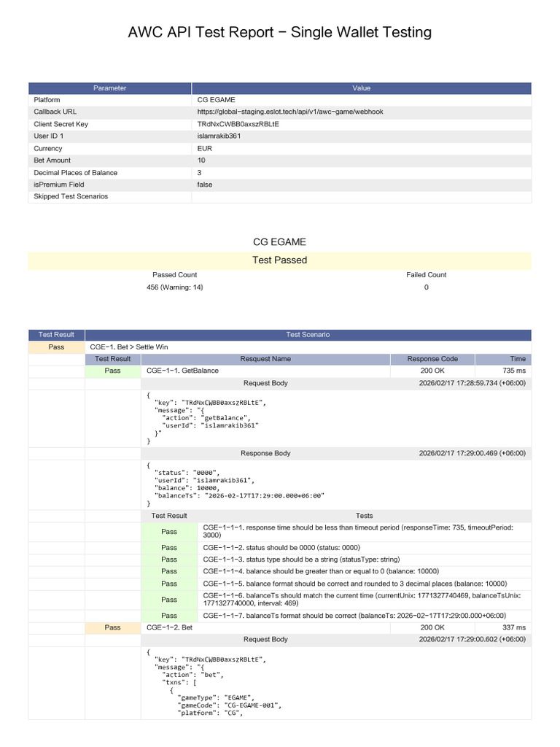Screen dimensions: 560x747
Task: Click the 'Tests' column header
Action: point(365,516)
